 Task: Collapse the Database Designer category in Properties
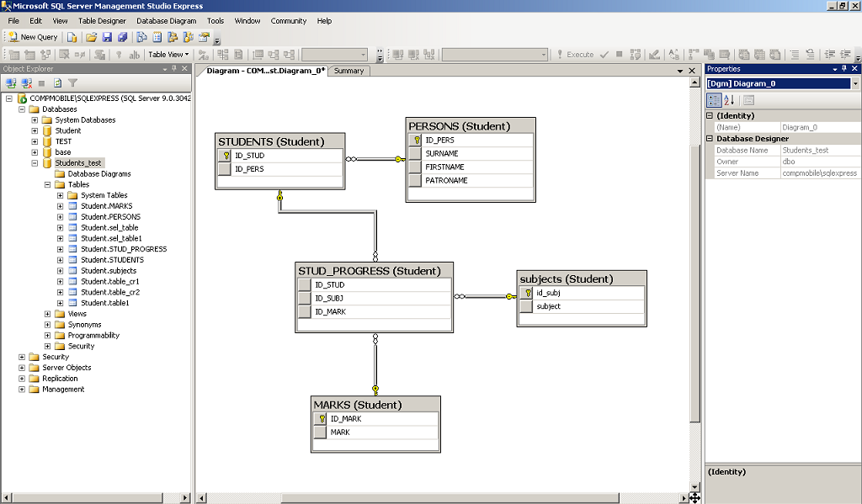(x=710, y=139)
